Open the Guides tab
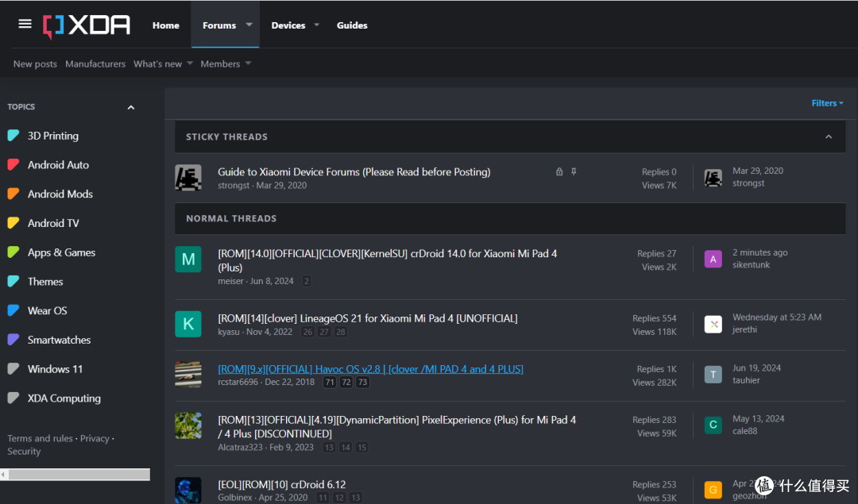The height and width of the screenshot is (504, 858). click(x=352, y=25)
